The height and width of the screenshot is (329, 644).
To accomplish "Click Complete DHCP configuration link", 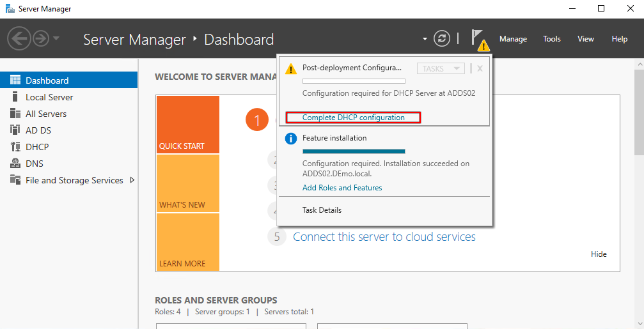I will pyautogui.click(x=353, y=118).
